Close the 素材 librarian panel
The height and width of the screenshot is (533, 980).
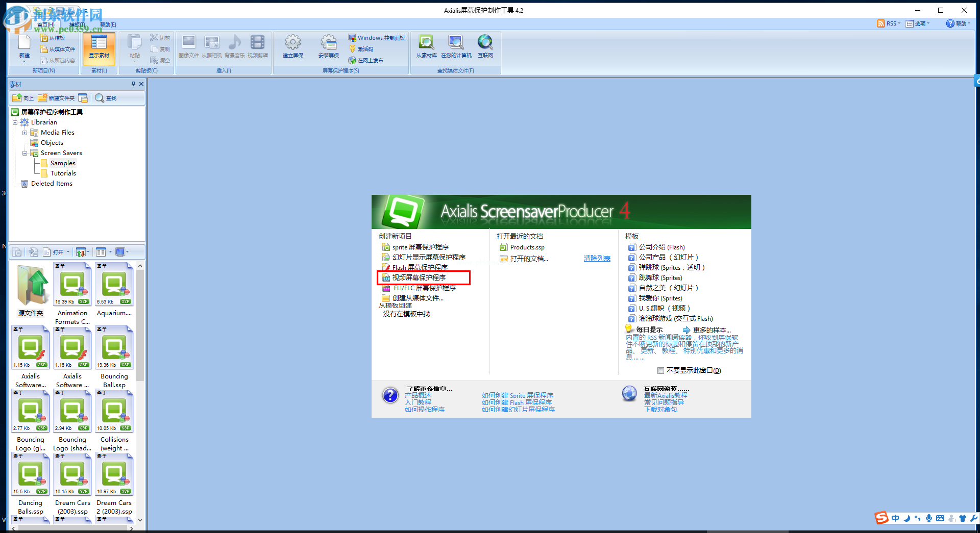(141, 84)
